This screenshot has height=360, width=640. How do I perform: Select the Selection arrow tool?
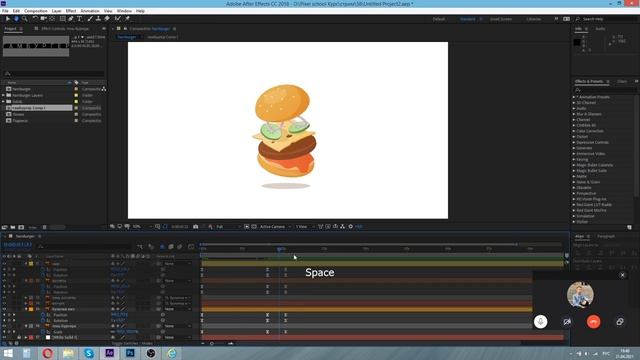click(7, 19)
